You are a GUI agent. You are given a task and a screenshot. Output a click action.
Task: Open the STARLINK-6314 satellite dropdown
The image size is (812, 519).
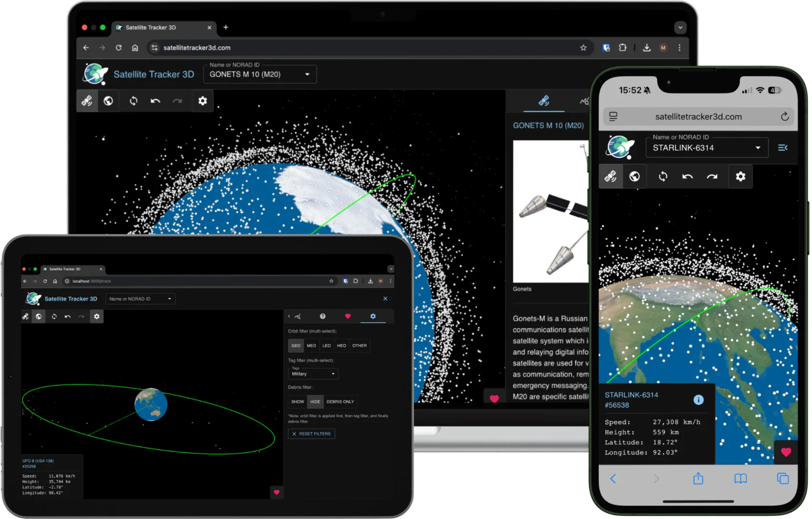click(758, 148)
